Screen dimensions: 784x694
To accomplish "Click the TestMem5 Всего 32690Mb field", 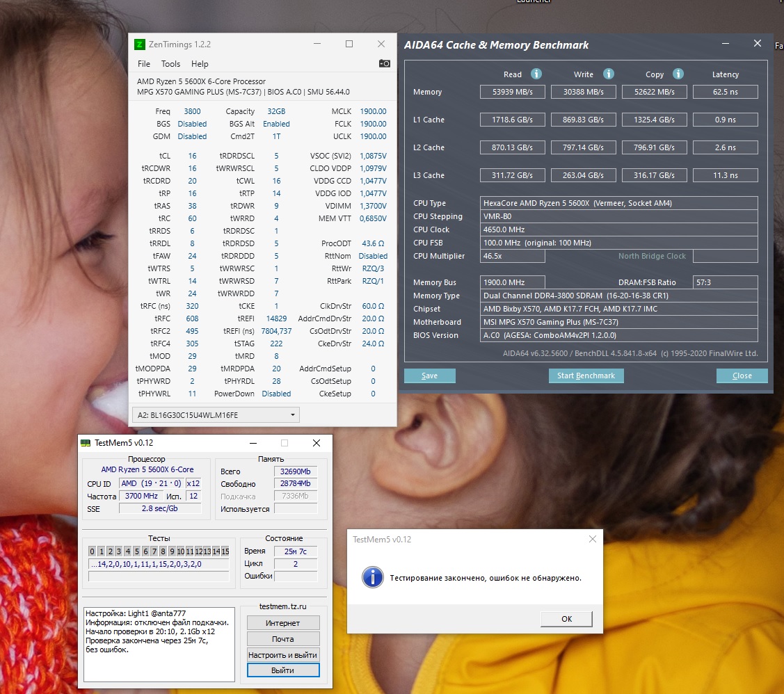I will pyautogui.click(x=296, y=471).
